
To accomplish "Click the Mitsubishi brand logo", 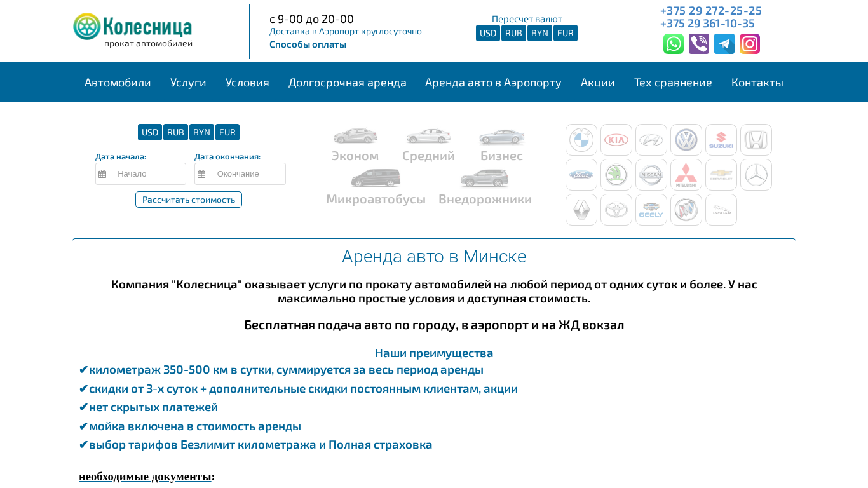I will tap(686, 175).
